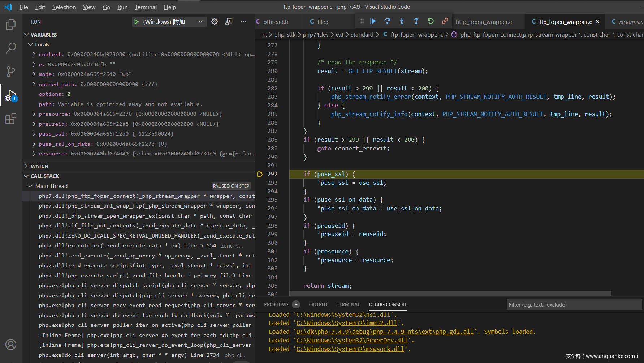Click the debug console filter field
This screenshot has height=363, width=644.
pos(574,304)
